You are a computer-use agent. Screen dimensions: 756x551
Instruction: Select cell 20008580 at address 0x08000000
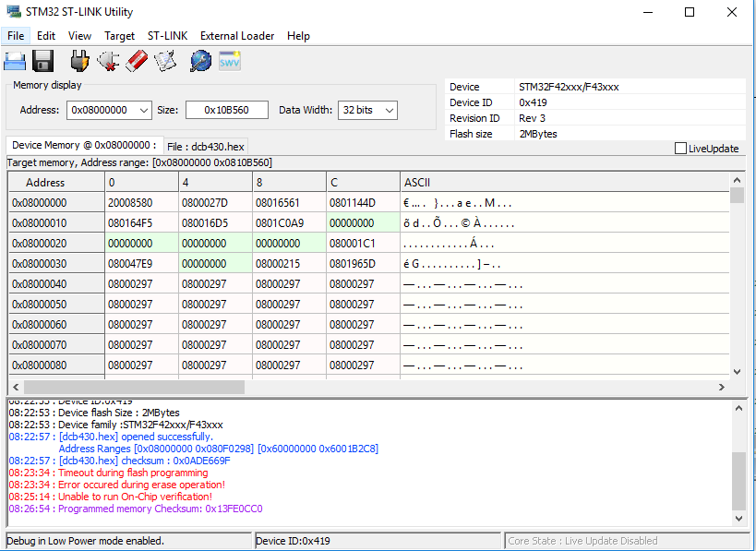pos(142,203)
